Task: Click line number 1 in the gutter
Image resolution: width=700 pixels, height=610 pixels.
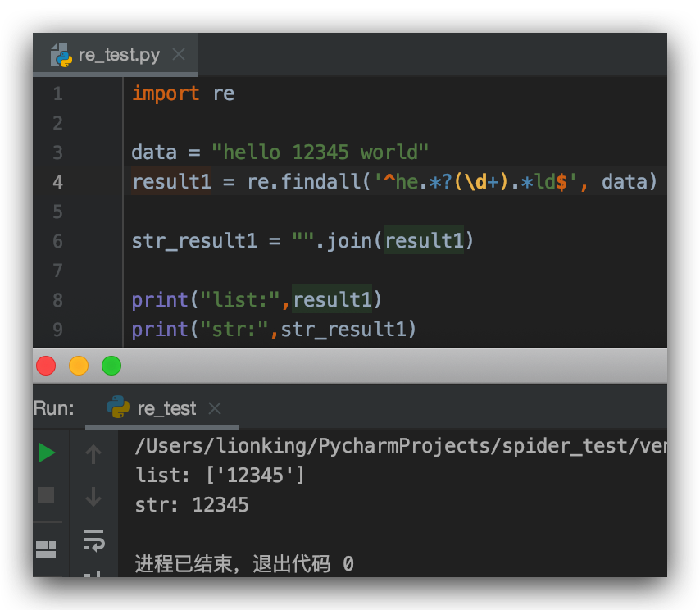Action: 57,93
